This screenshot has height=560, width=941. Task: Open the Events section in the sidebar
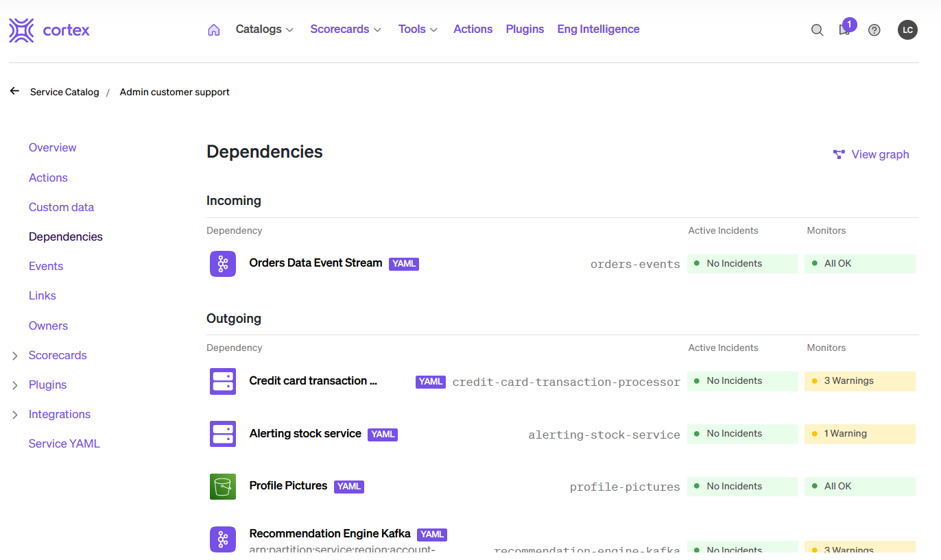point(46,266)
